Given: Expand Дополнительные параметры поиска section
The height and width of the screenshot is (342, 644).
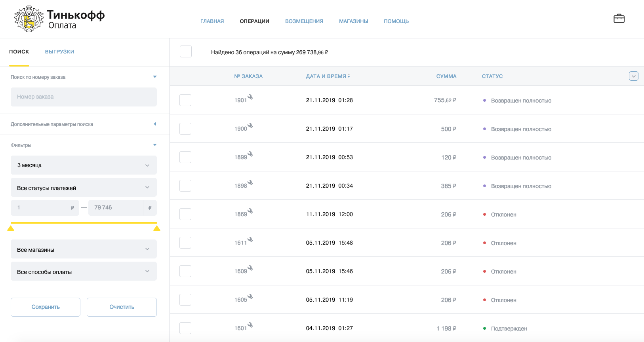Looking at the screenshot, I should [84, 124].
